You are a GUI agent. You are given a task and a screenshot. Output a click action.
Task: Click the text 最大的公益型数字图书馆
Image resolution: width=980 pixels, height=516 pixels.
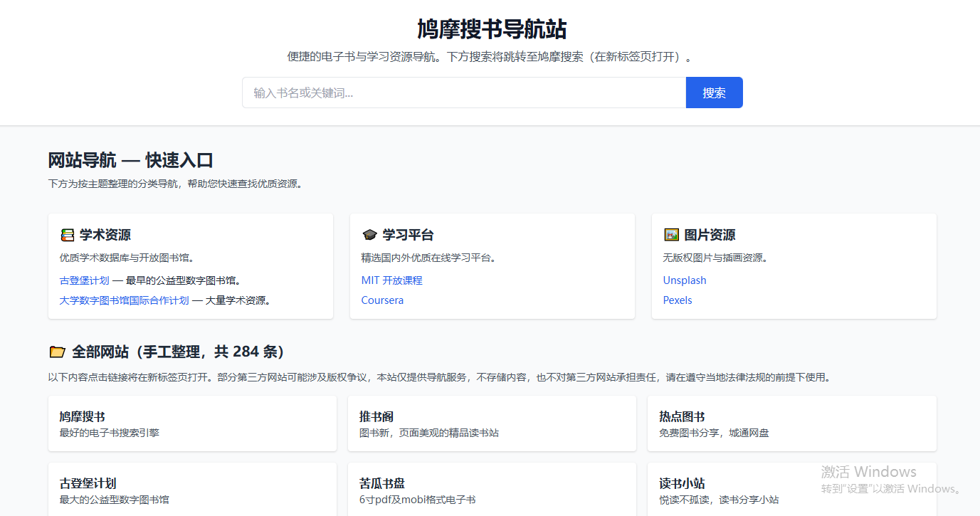point(115,500)
